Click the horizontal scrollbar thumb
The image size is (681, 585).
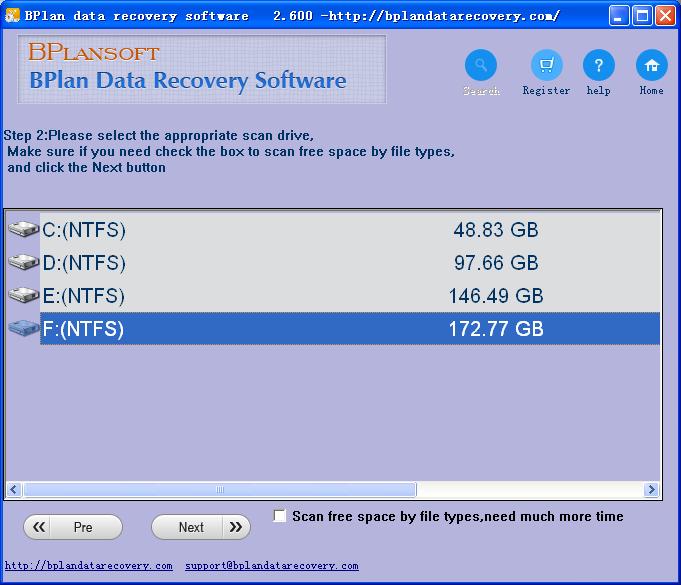click(220, 489)
